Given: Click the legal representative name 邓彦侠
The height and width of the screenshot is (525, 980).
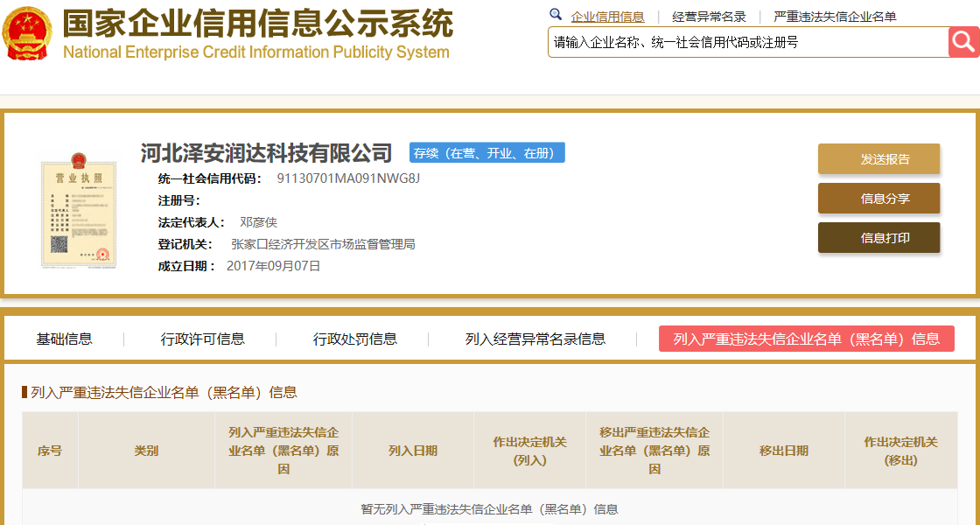Looking at the screenshot, I should 258,222.
